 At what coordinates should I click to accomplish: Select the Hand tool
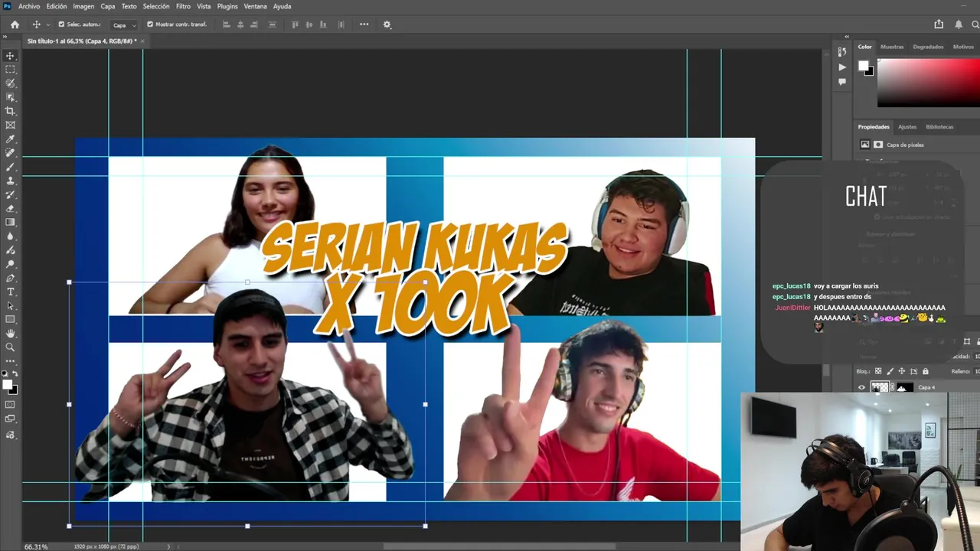pos(10,334)
